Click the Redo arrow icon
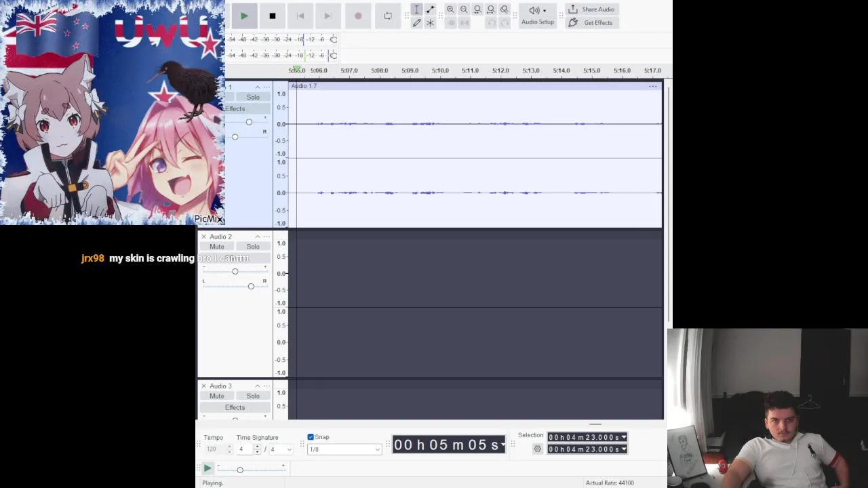This screenshot has height=488, width=868. 505,22
